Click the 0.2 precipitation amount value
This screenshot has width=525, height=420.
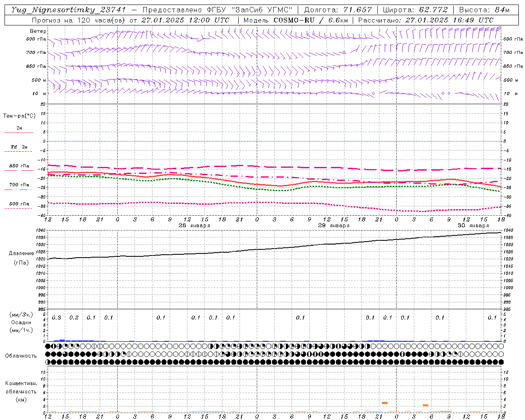(74, 318)
